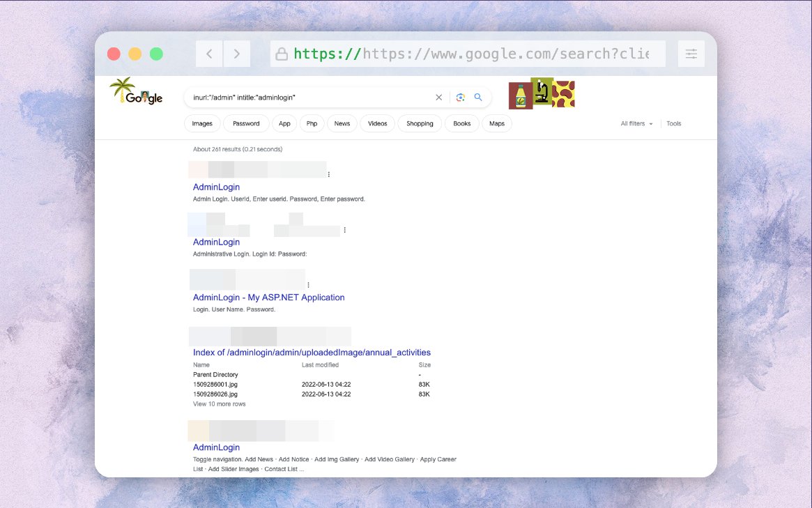Click blurred URL above Index of result
812x508 pixels.
click(x=270, y=337)
